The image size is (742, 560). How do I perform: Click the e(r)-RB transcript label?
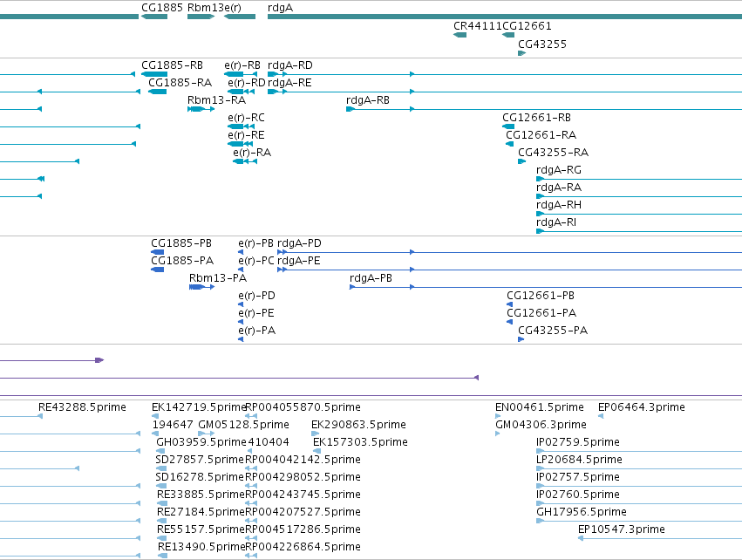click(242, 65)
